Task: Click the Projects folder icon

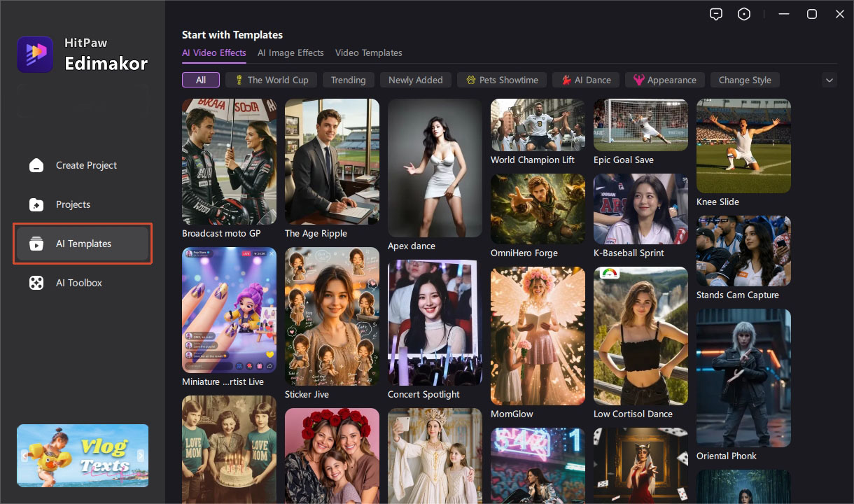Action: 36,204
